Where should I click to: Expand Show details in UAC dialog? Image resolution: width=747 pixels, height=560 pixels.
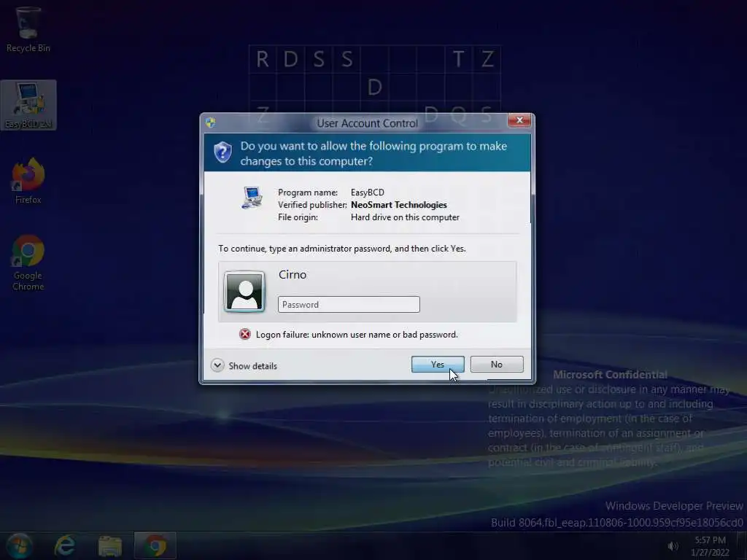(x=244, y=366)
